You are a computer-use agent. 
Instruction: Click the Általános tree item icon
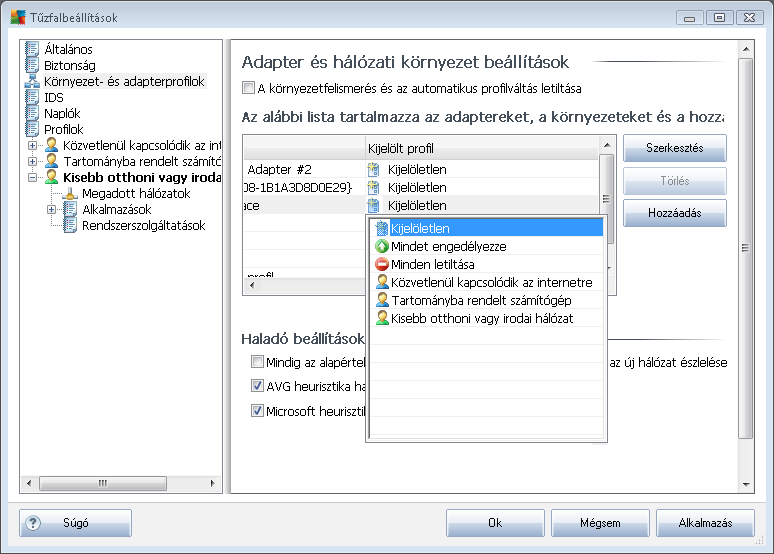point(32,49)
